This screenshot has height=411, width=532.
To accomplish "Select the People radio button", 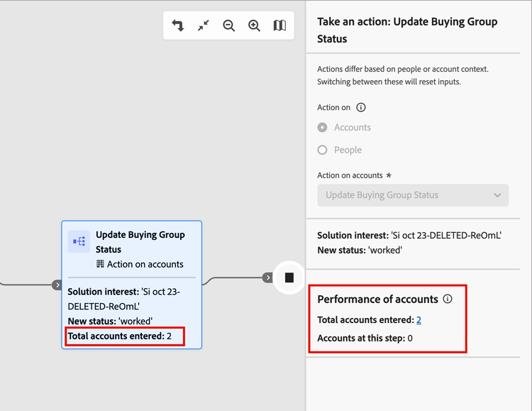I will pyautogui.click(x=322, y=150).
